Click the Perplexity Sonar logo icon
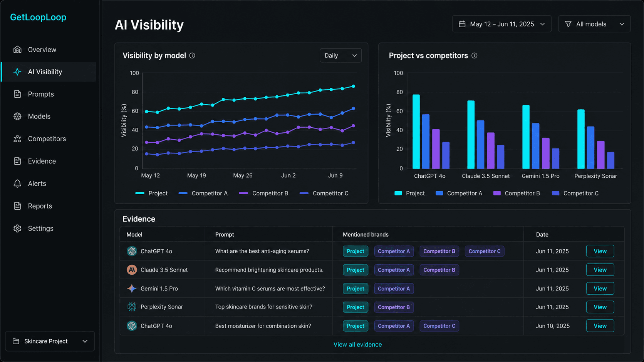The height and width of the screenshot is (362, 644). 132,307
